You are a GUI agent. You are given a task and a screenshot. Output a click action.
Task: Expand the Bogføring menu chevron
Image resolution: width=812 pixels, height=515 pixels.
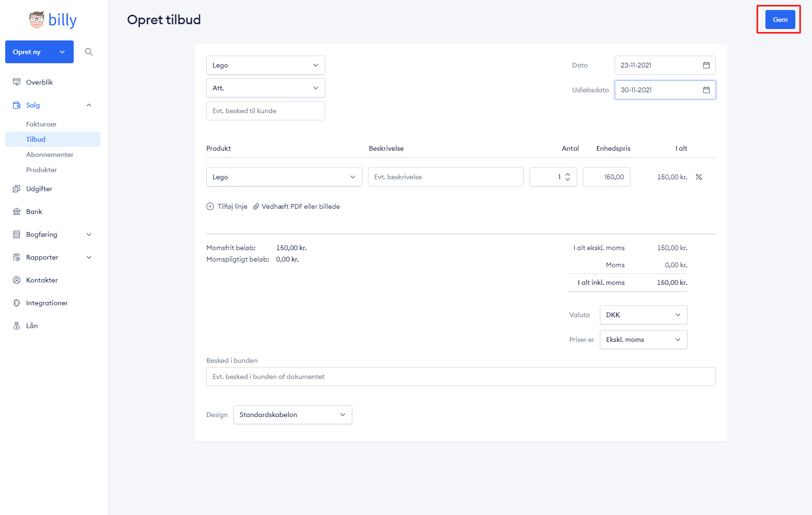coord(89,234)
